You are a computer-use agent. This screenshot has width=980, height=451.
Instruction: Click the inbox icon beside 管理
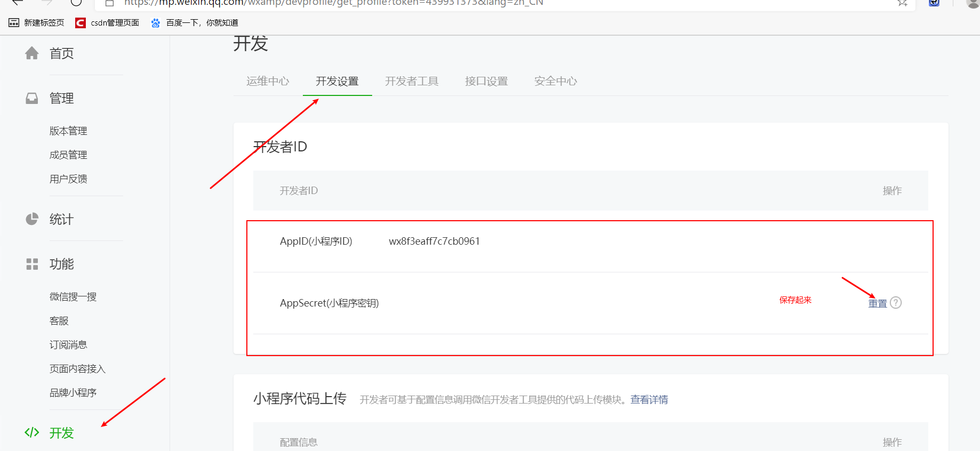click(x=32, y=98)
